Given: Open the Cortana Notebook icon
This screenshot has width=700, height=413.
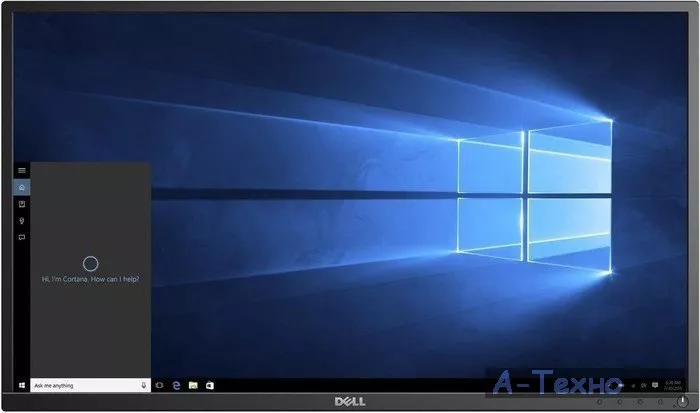Looking at the screenshot, I should pyautogui.click(x=22, y=203).
